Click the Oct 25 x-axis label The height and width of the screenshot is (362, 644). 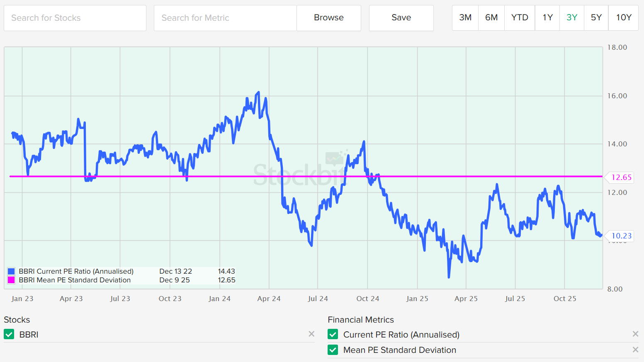click(x=565, y=299)
